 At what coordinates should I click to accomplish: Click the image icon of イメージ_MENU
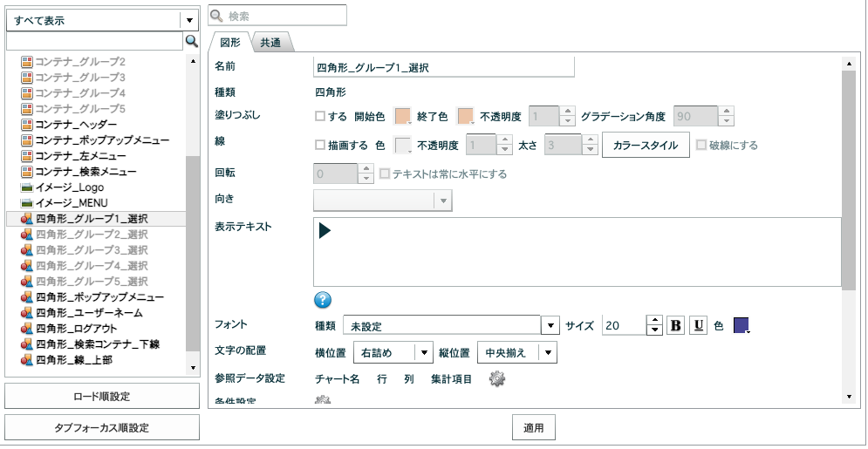tap(27, 203)
